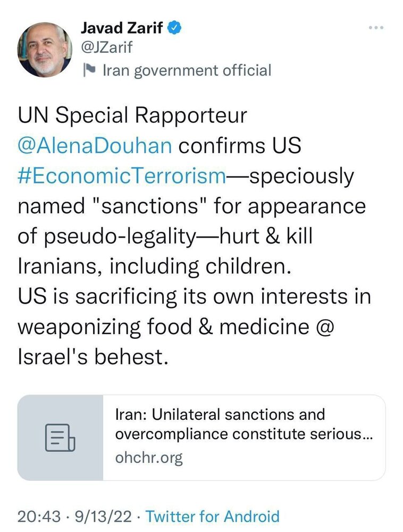The image size is (403, 532).
Task: Open the "Iran: Unilateral sanctions and" card title
Action: tap(220, 414)
